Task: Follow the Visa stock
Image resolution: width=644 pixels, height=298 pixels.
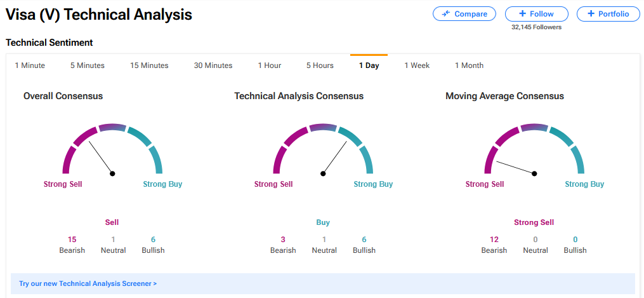Action: [x=536, y=14]
